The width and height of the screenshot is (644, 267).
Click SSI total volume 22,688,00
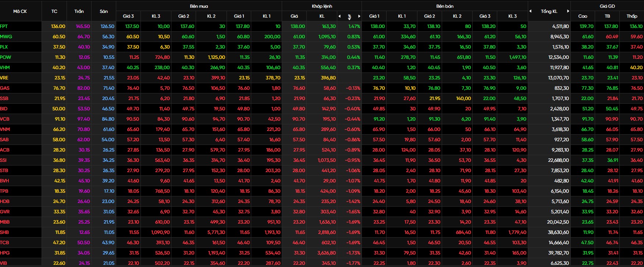click(558, 160)
